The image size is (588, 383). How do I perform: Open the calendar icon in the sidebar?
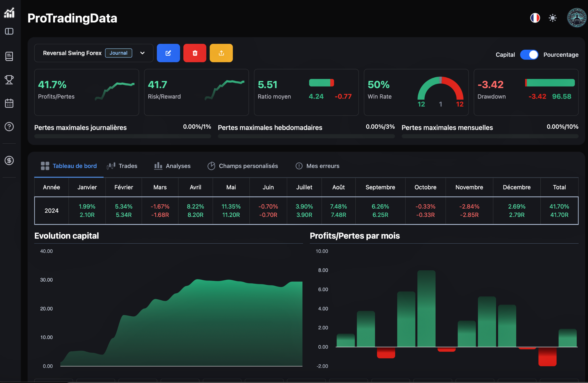9,103
